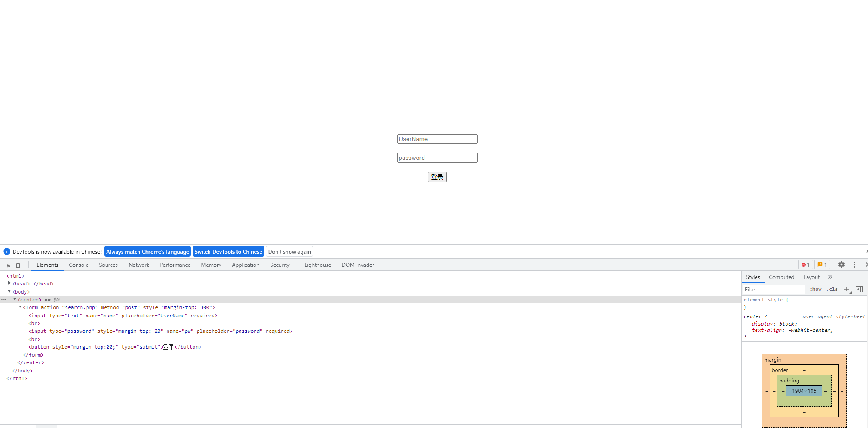Screen dimensions: 868x428
Task: Click the red error count badge
Action: coord(806,265)
